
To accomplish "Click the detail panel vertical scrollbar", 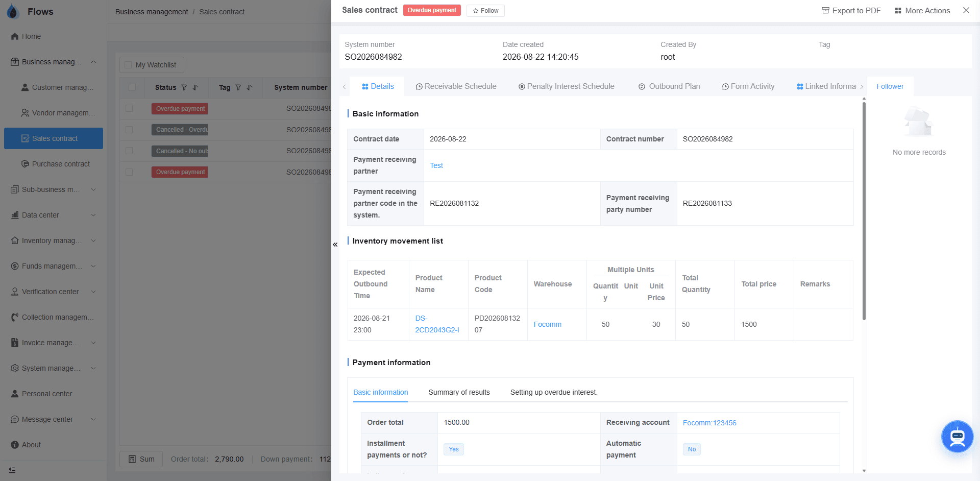I will [x=864, y=211].
